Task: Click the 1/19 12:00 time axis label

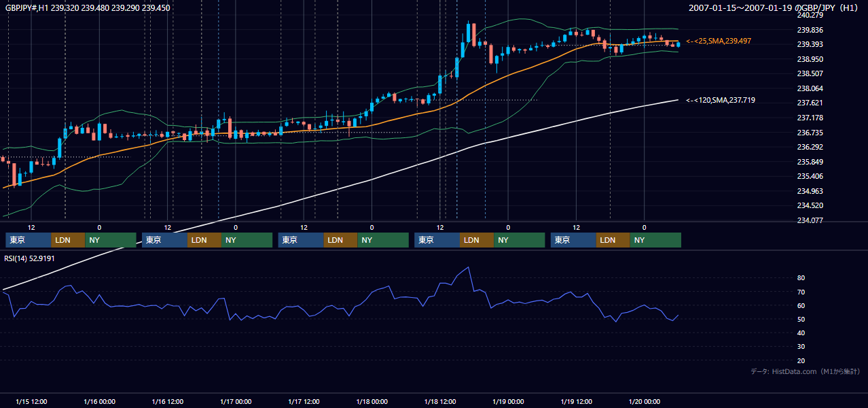Action: click(x=577, y=401)
